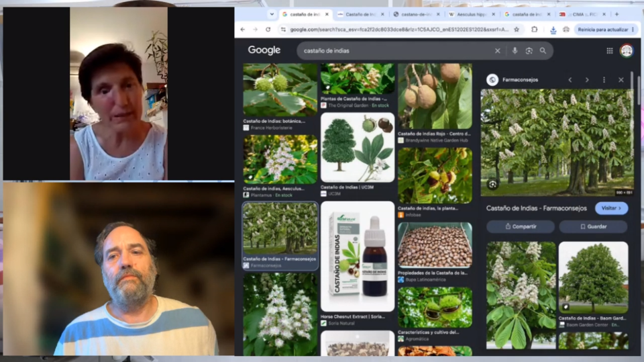Viewport: 644px width, 362px height.
Task: Click the 'Soria Natural' source label
Action: pos(341,323)
